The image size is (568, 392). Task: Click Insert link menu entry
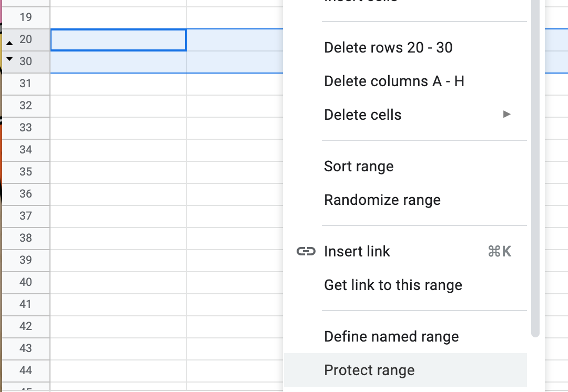tap(357, 252)
